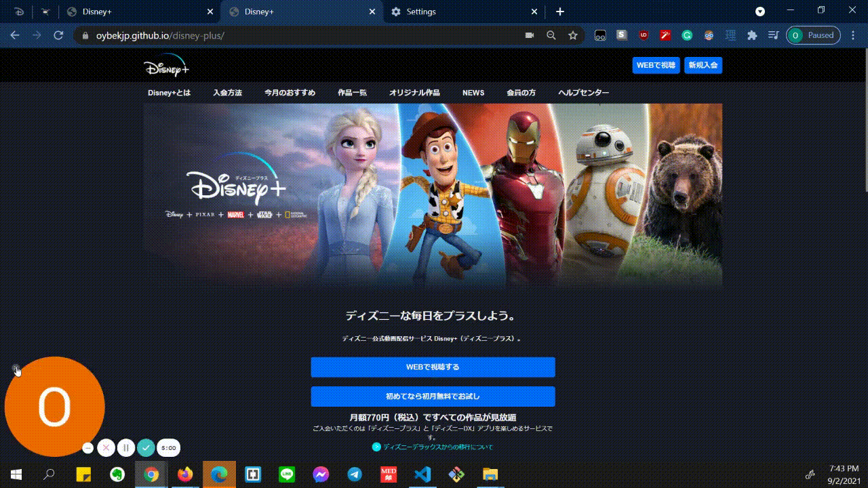Open the 今月のおすすめ menu item
The width and height of the screenshot is (868, 488).
290,93
